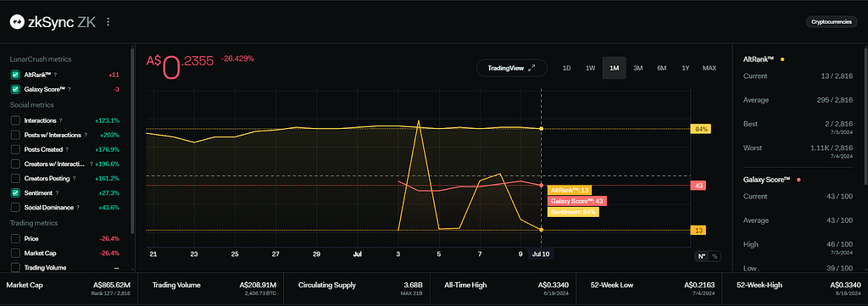
Task: Click the 84% sentiment axis label
Action: click(x=700, y=129)
